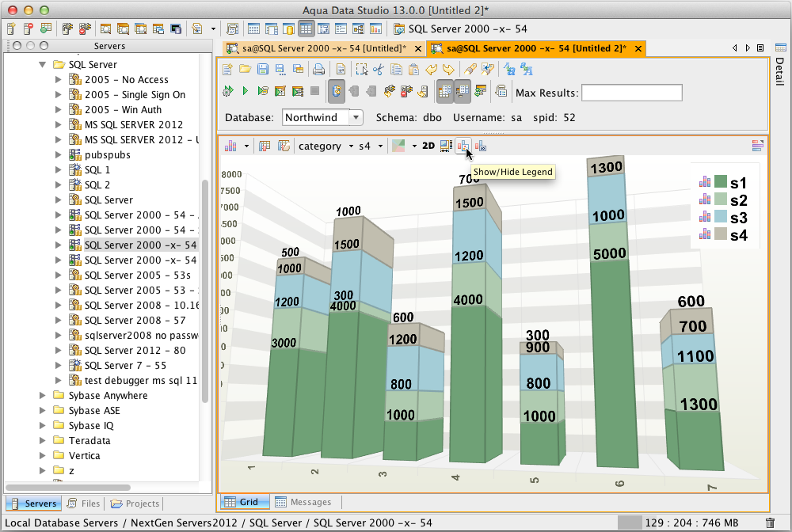This screenshot has height=532, width=792.
Task: Click the show/hide labels icon beside the legend icon
Action: pos(481,146)
